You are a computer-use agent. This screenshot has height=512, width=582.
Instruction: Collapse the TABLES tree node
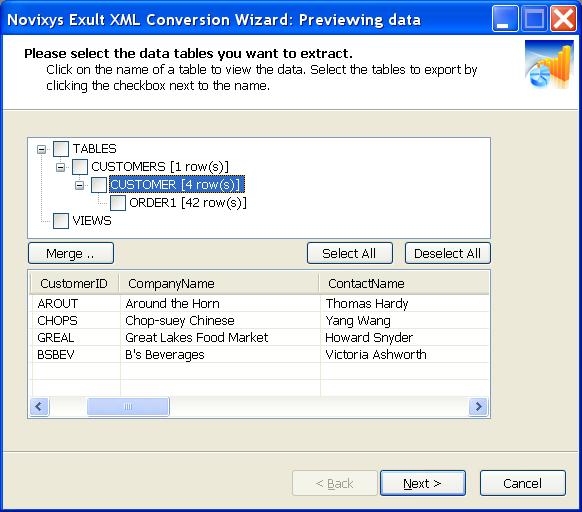click(x=42, y=150)
